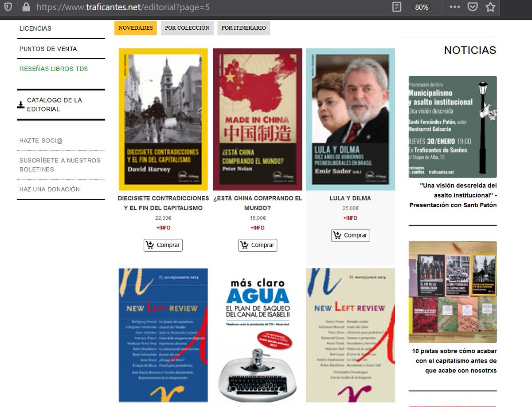Open CATÁLOGO DE LA EDITORIAL link
Screen dimensions: 532x407
pyautogui.click(x=55, y=105)
